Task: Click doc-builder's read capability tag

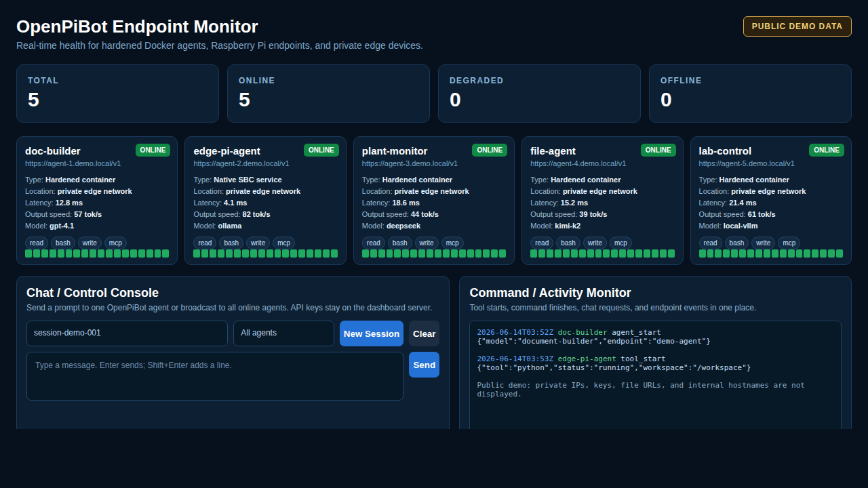Action: click(37, 243)
